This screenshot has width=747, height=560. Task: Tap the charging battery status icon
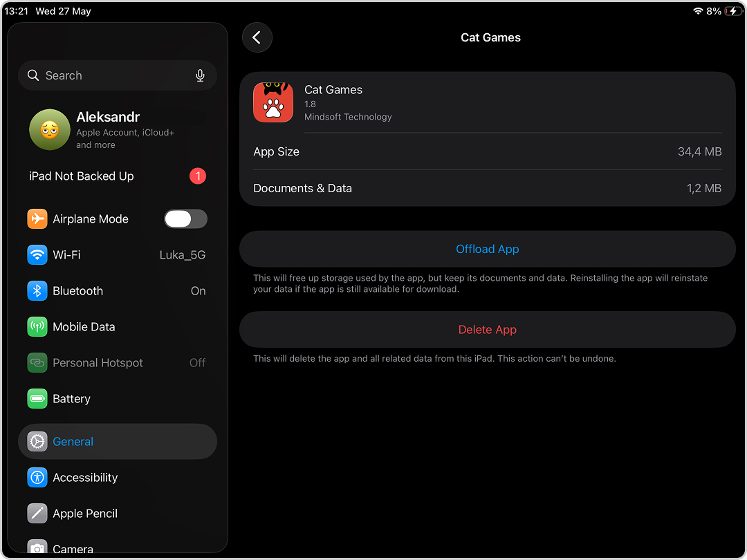point(732,11)
